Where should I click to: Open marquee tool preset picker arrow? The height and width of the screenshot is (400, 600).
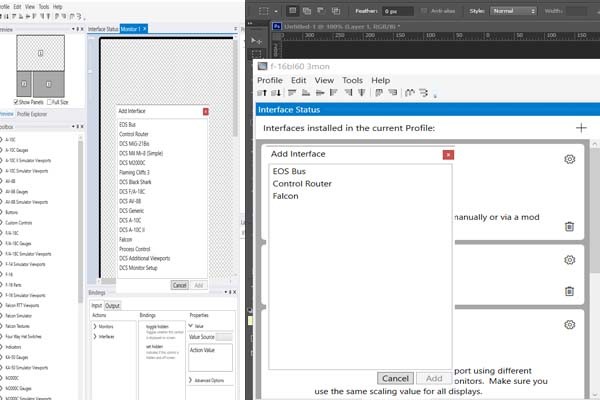276,11
